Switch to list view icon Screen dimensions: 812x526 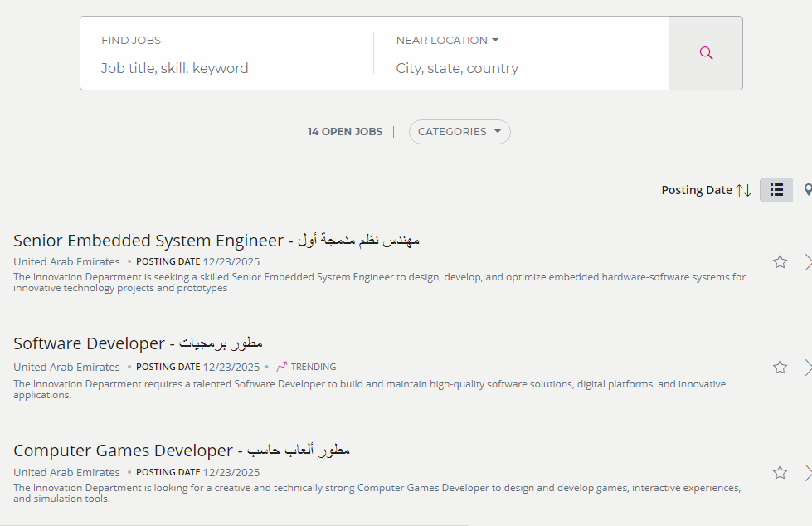776,190
